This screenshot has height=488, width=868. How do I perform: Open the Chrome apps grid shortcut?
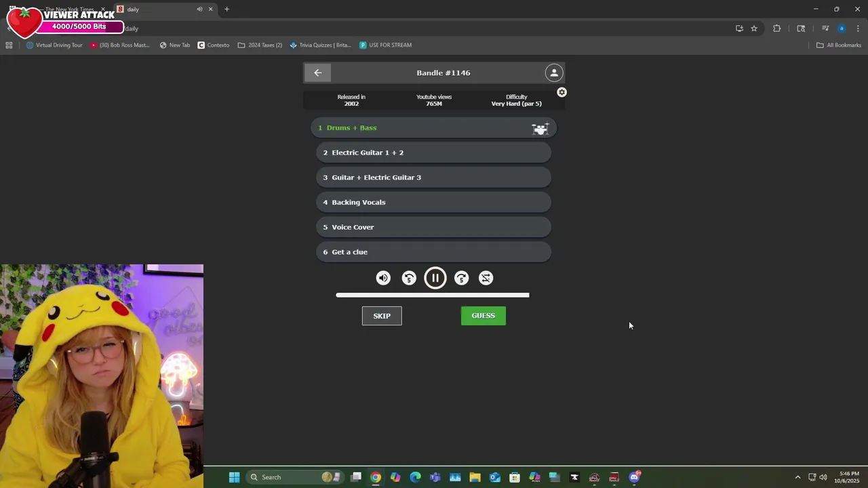9,45
